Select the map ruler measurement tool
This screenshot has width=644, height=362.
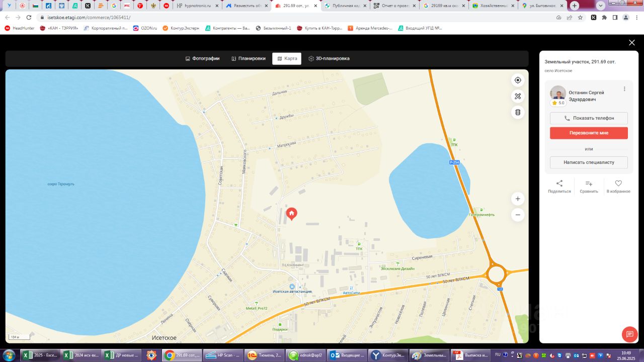pos(518,96)
